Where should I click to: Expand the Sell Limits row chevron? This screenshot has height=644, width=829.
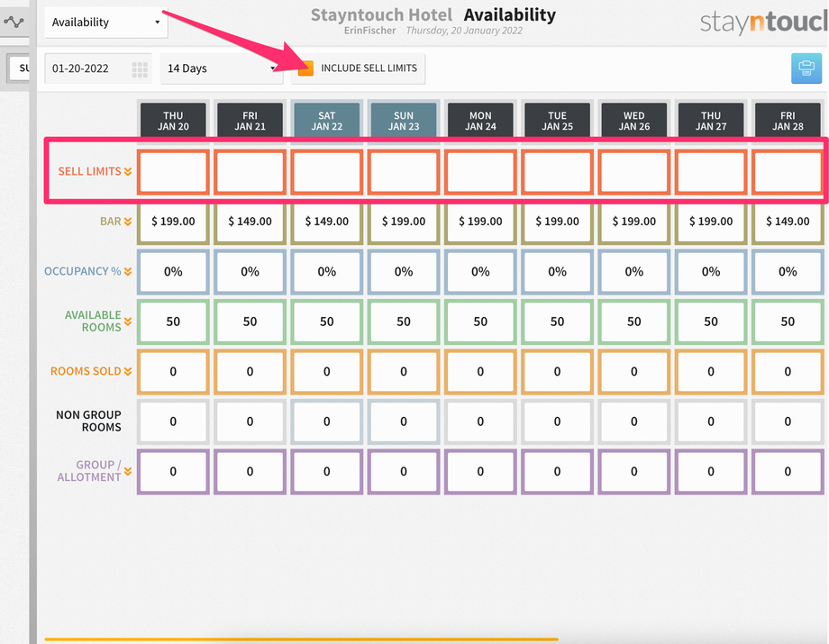click(x=128, y=172)
